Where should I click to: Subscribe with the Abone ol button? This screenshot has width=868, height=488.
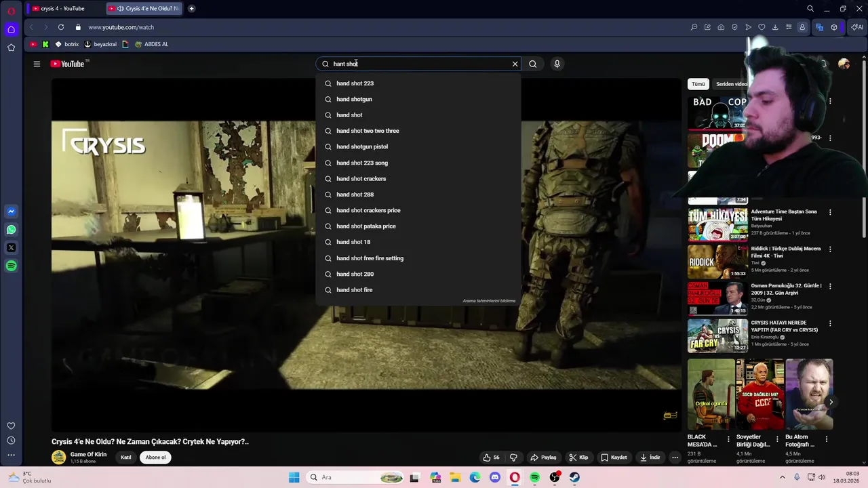155,457
